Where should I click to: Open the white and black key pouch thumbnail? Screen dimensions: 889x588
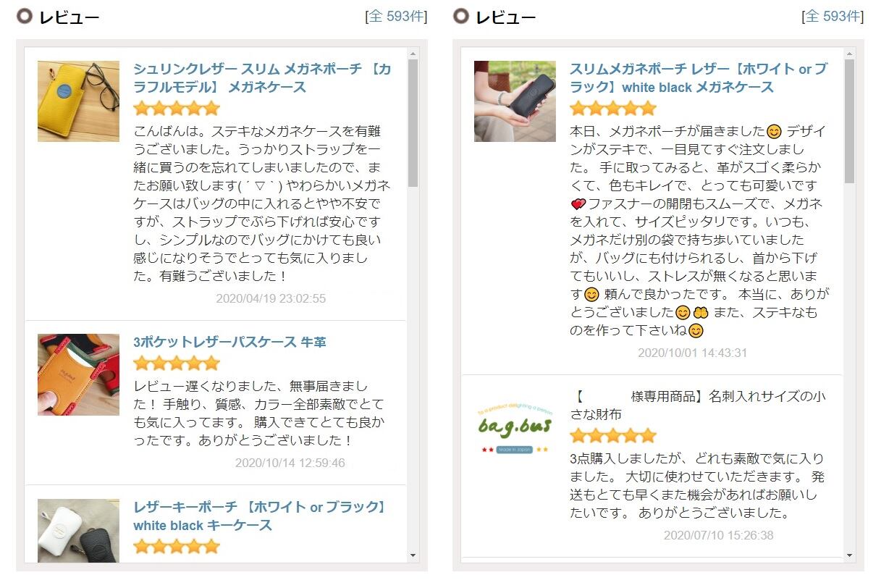pyautogui.click(x=78, y=531)
